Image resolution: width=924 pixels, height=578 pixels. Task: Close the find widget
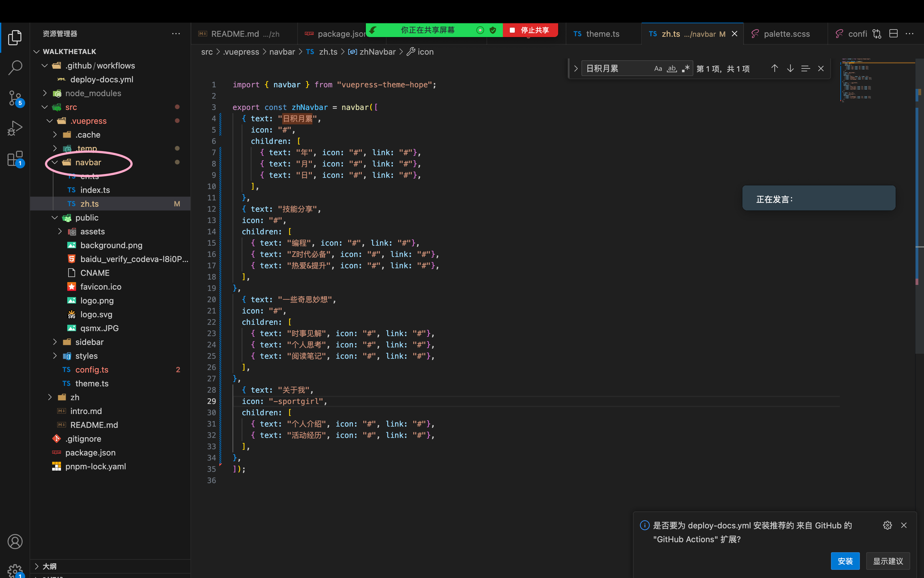pyautogui.click(x=821, y=68)
